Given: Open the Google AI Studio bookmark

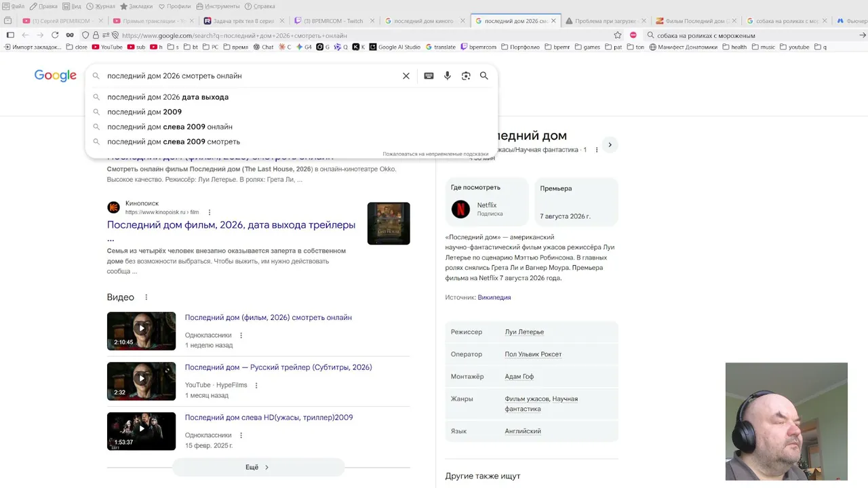Looking at the screenshot, I should 395,47.
